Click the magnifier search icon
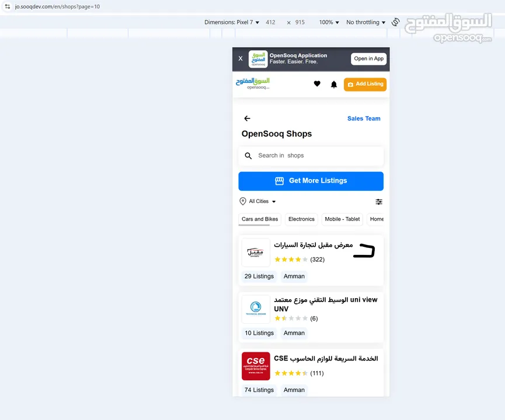 click(x=248, y=156)
